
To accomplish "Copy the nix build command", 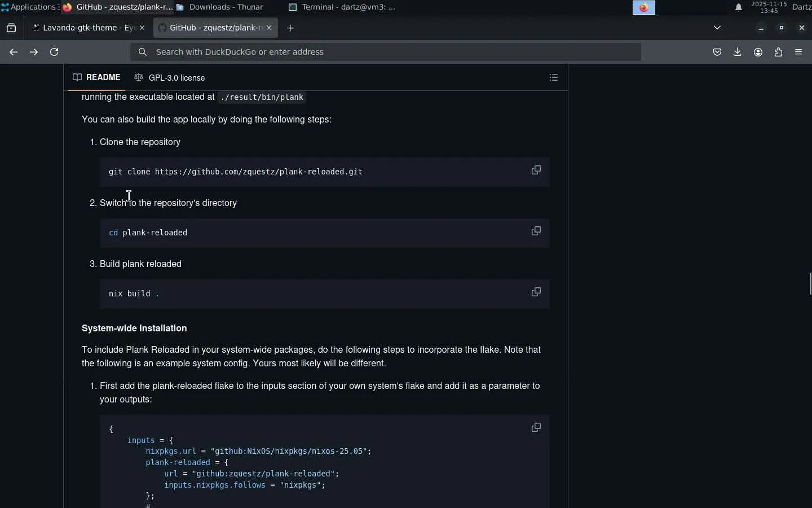I will pos(536,292).
